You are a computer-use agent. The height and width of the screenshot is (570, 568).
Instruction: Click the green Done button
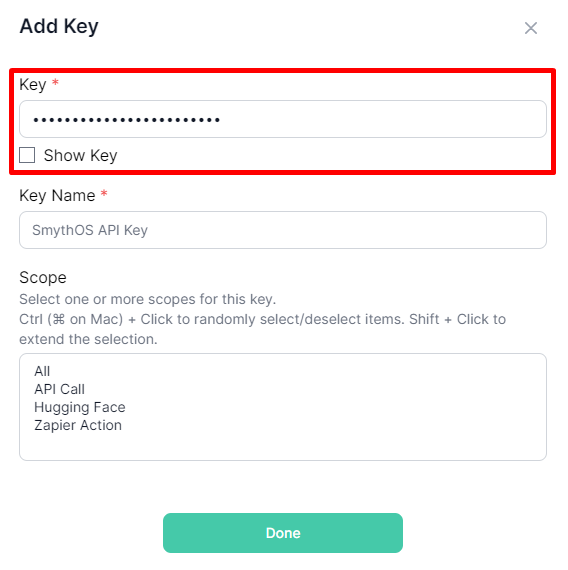point(283,533)
